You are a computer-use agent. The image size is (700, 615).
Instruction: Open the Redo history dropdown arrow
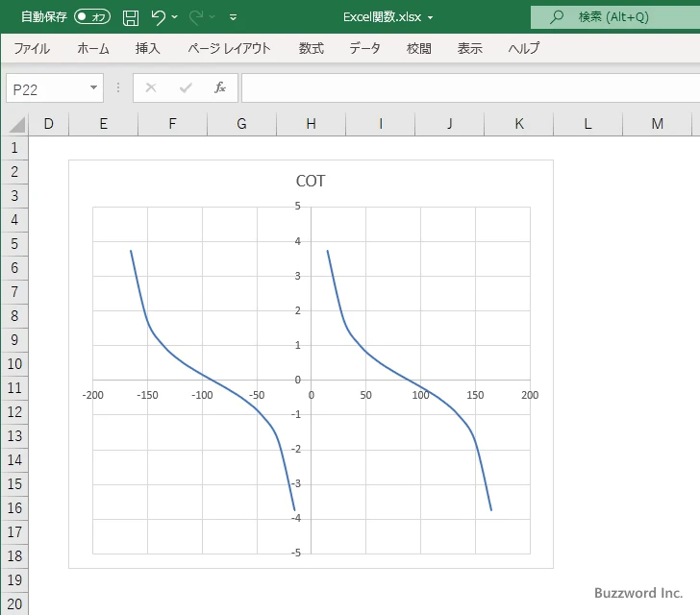point(212,17)
